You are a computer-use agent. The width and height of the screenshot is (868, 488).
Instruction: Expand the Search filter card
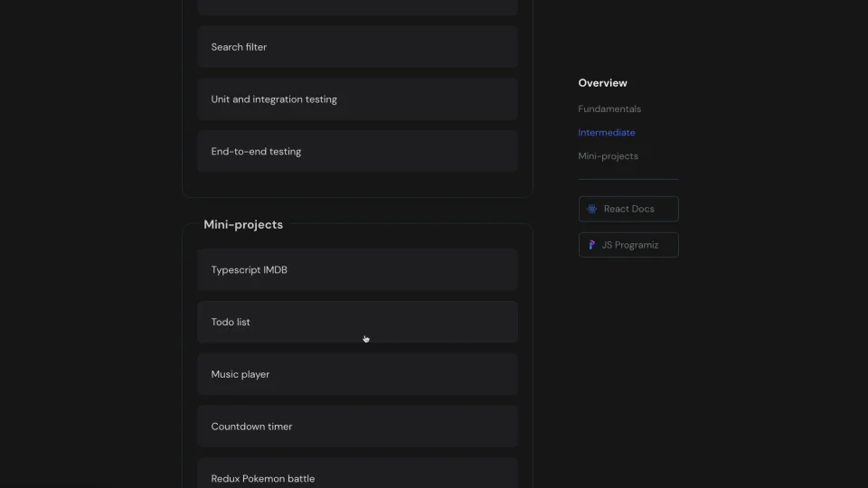tap(357, 47)
